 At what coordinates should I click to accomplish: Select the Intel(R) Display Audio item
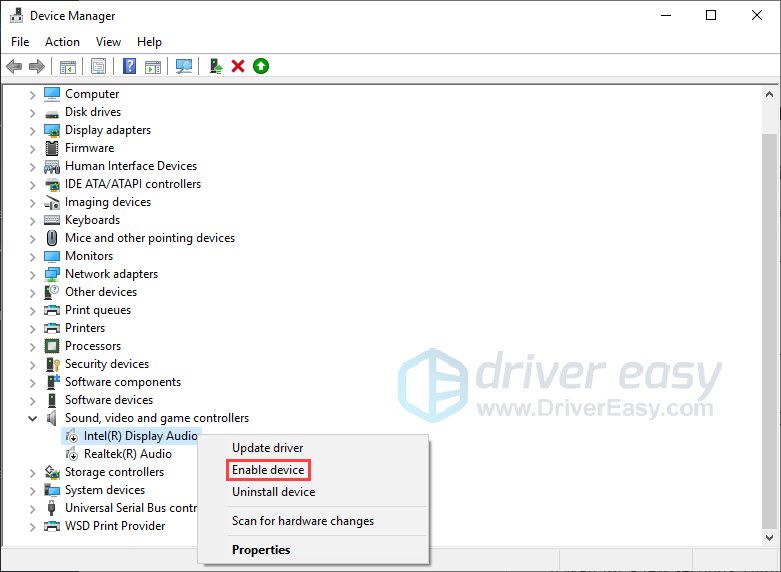[140, 436]
